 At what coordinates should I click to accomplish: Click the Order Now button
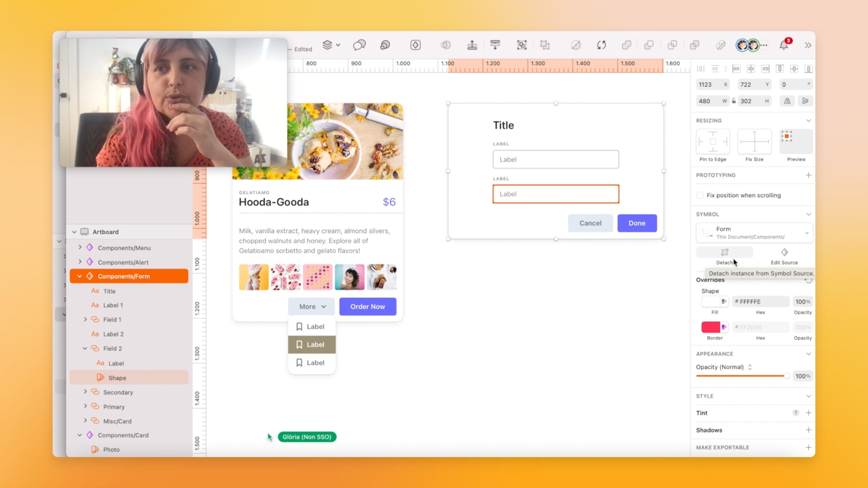(x=368, y=306)
